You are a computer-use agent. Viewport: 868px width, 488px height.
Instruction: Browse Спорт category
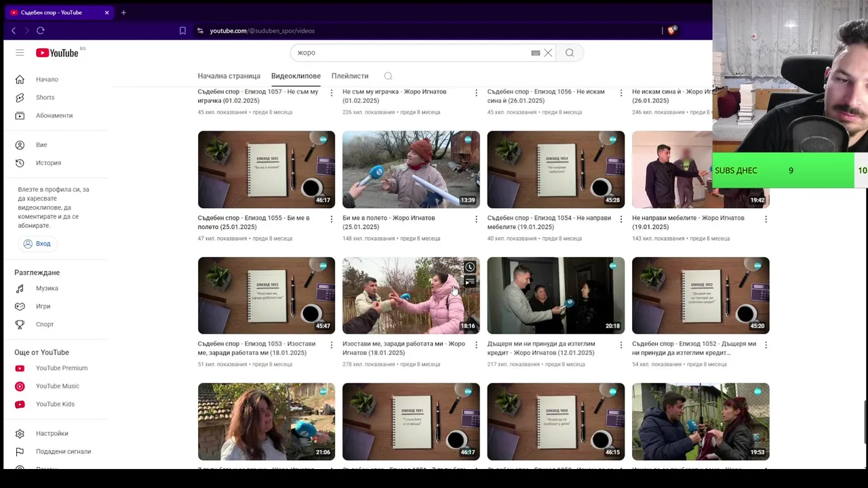(45, 324)
